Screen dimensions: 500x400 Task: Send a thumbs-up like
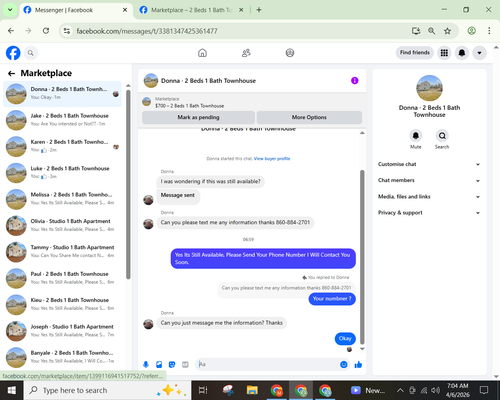[358, 364]
